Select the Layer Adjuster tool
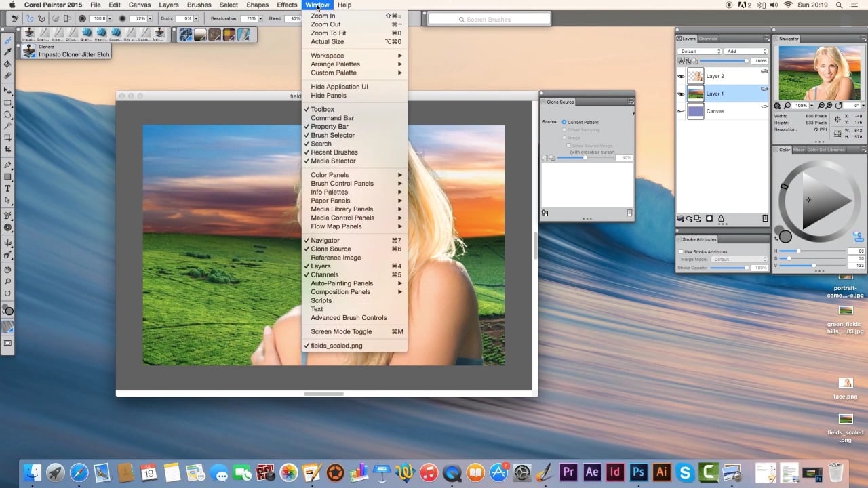Screen dimensions: 868x488 (8, 91)
